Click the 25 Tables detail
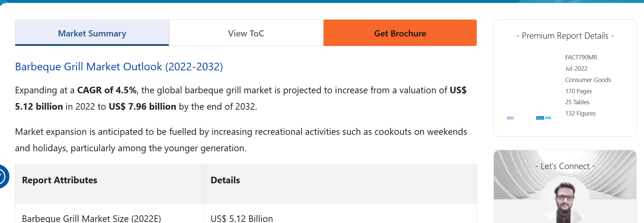 tap(577, 102)
